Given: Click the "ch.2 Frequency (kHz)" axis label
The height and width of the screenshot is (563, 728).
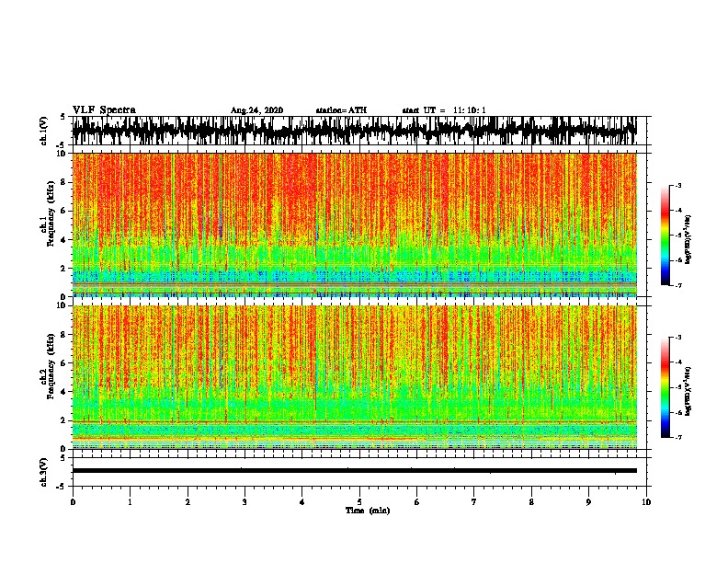Looking at the screenshot, I should click(x=47, y=366).
